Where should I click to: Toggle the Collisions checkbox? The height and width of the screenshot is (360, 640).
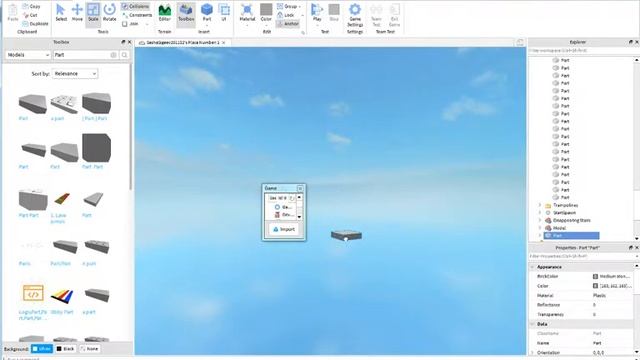pos(136,6)
